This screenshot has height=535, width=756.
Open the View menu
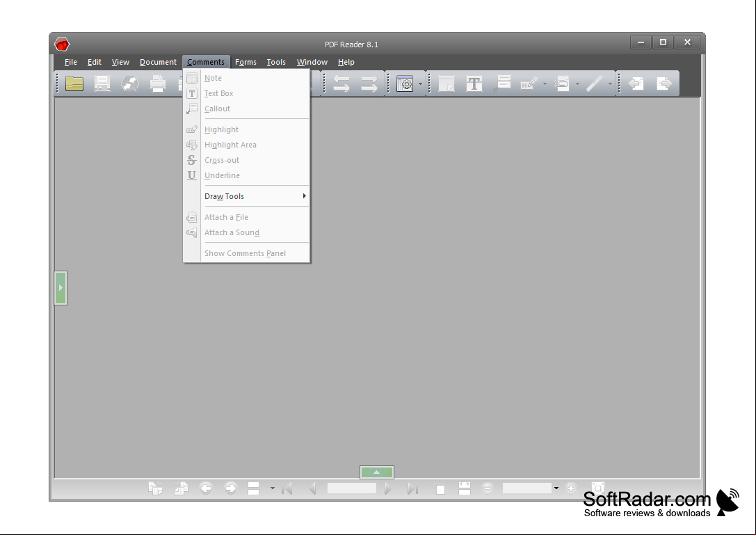pos(120,62)
